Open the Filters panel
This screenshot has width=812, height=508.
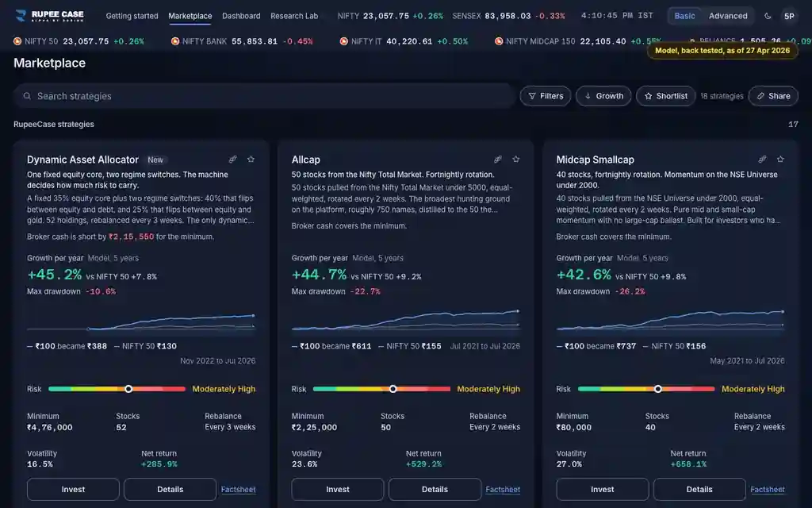click(x=546, y=96)
